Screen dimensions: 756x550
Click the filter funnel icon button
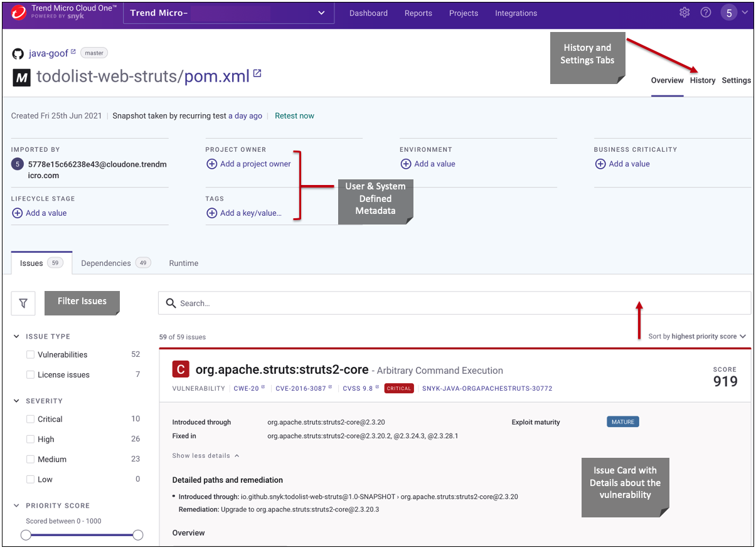pos(23,304)
